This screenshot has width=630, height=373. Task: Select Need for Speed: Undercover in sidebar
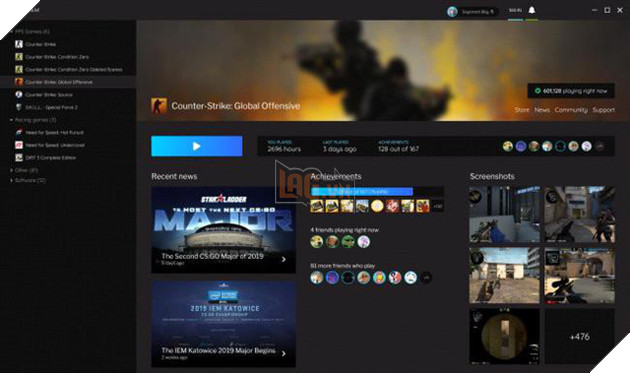tap(55, 145)
